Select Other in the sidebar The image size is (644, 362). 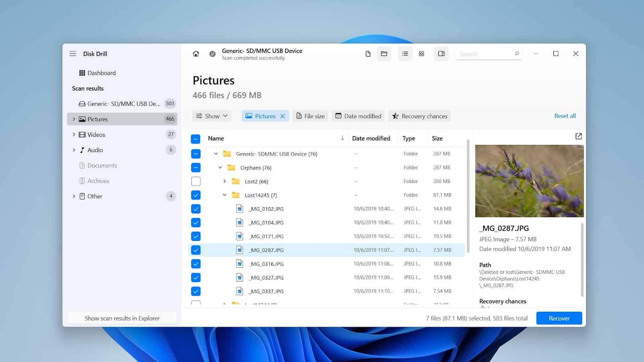pos(122,196)
